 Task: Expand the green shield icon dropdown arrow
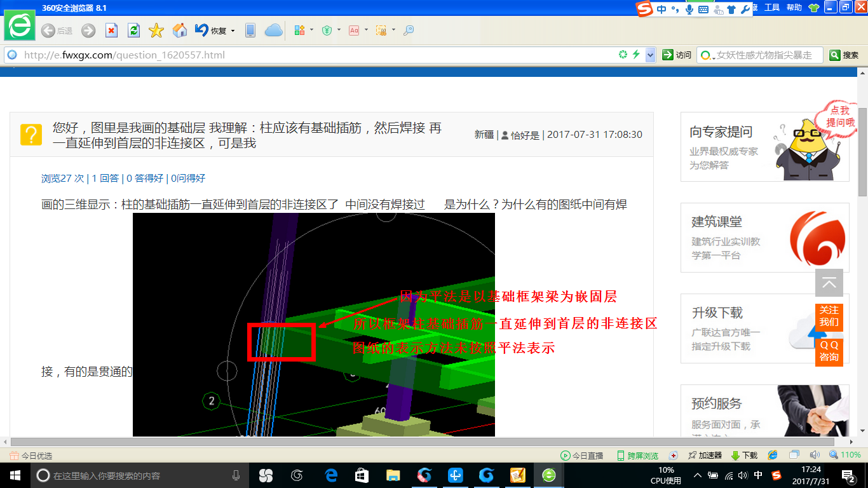[339, 30]
